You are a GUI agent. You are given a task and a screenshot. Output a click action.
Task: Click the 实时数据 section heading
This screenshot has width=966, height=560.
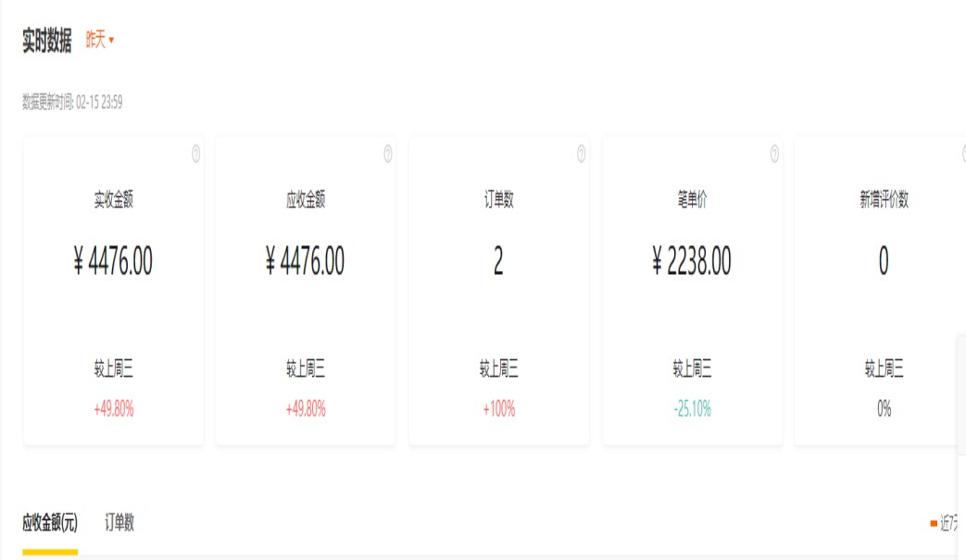pyautogui.click(x=47, y=41)
